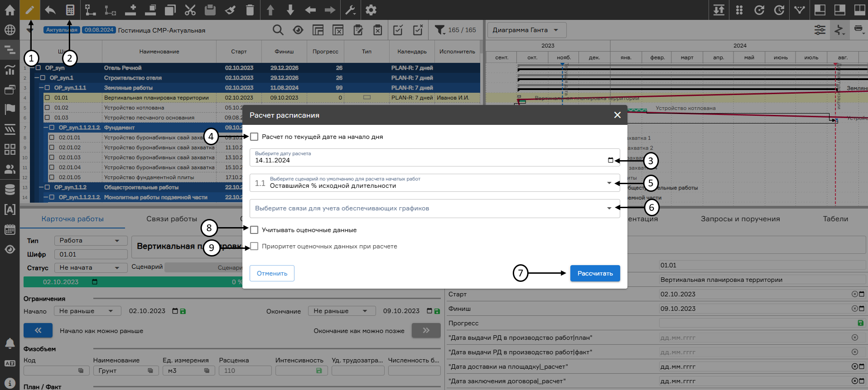Screen dimensions: 868x390
Task: Click the pencil edit mode icon
Action: [30, 10]
